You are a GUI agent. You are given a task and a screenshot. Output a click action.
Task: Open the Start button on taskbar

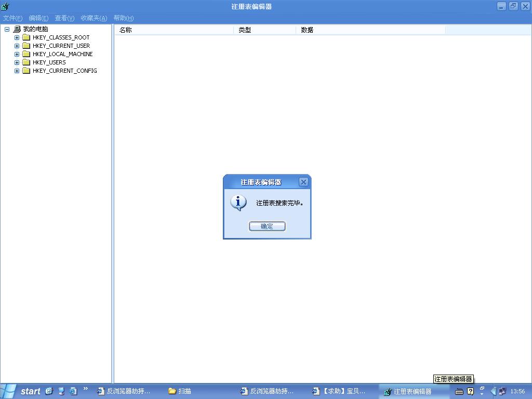pos(21,391)
